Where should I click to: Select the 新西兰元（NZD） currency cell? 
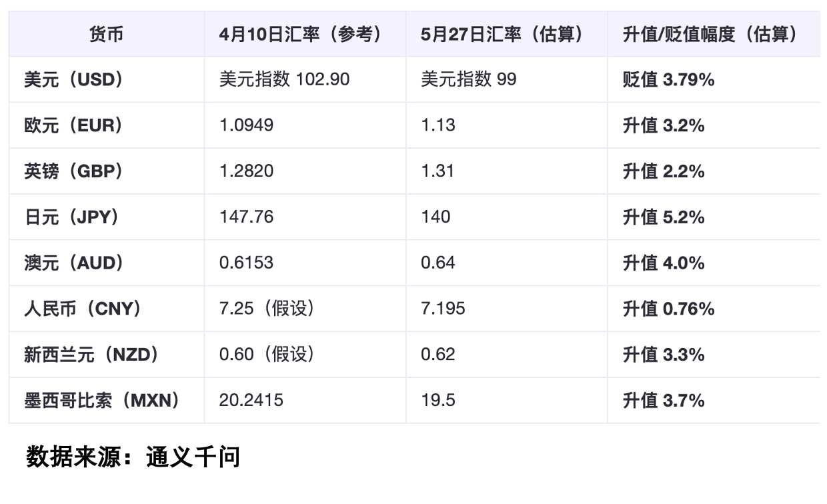[92, 354]
